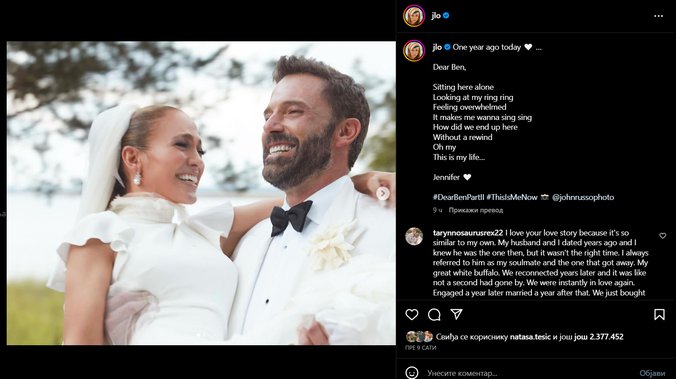The height and width of the screenshot is (379, 676).
Task: Open jlo profile picture in the header
Action: (414, 16)
